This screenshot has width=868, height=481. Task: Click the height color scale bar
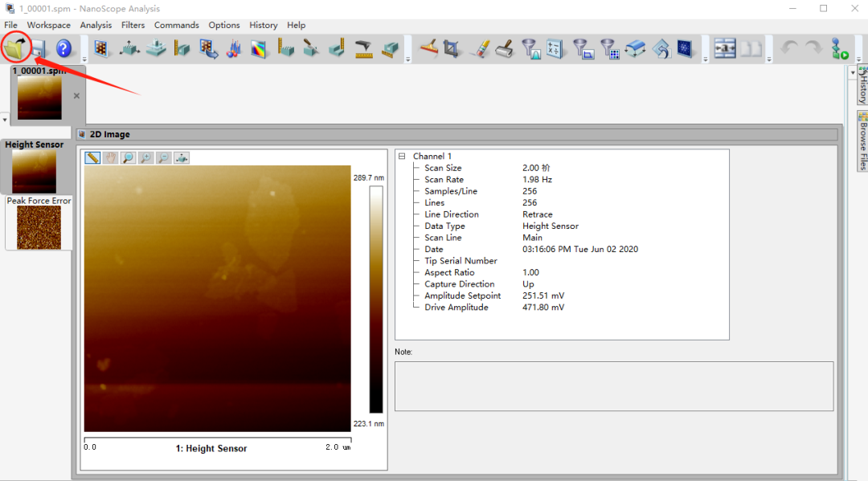coord(375,299)
